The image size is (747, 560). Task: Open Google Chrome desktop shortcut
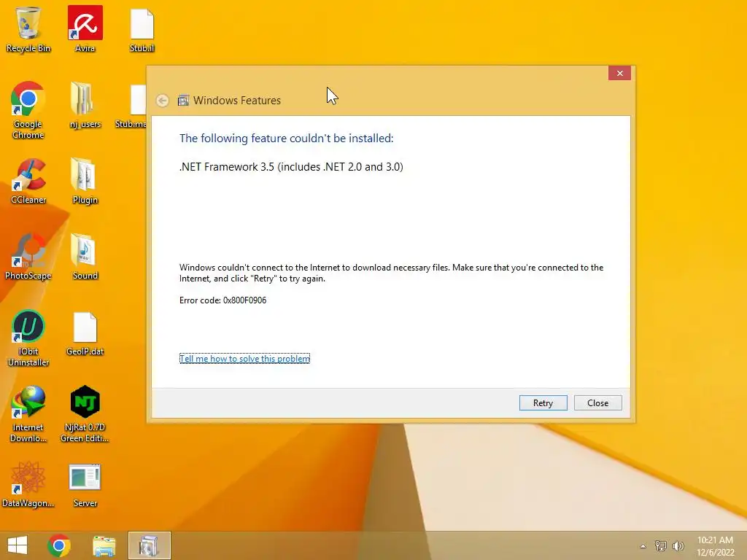tap(28, 109)
